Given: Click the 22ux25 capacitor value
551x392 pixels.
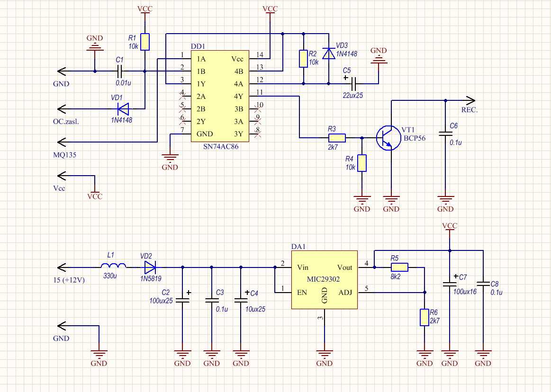Looking at the screenshot, I should [x=353, y=95].
